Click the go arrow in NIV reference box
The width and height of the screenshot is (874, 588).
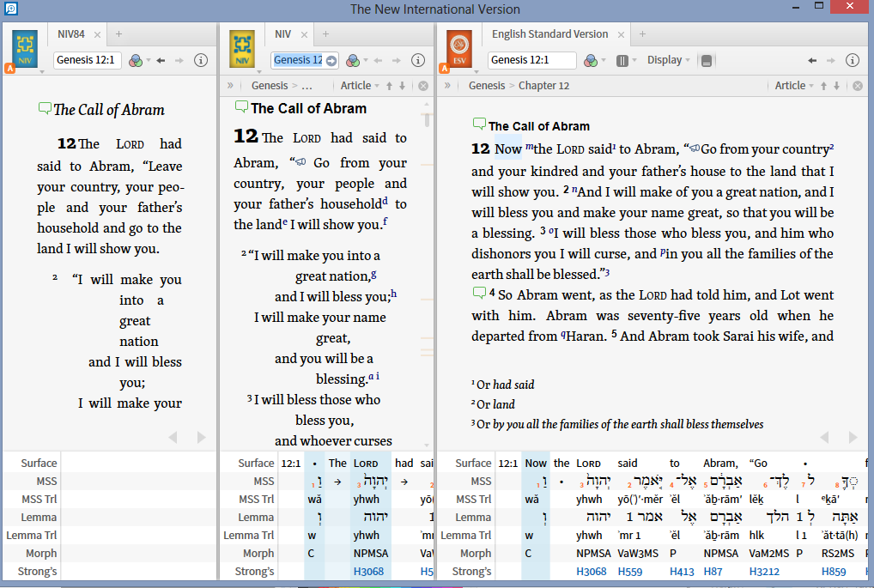(x=331, y=60)
